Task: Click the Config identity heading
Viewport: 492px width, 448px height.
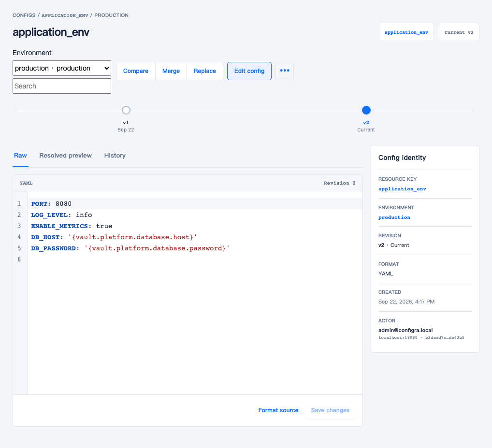Action: pyautogui.click(x=402, y=158)
